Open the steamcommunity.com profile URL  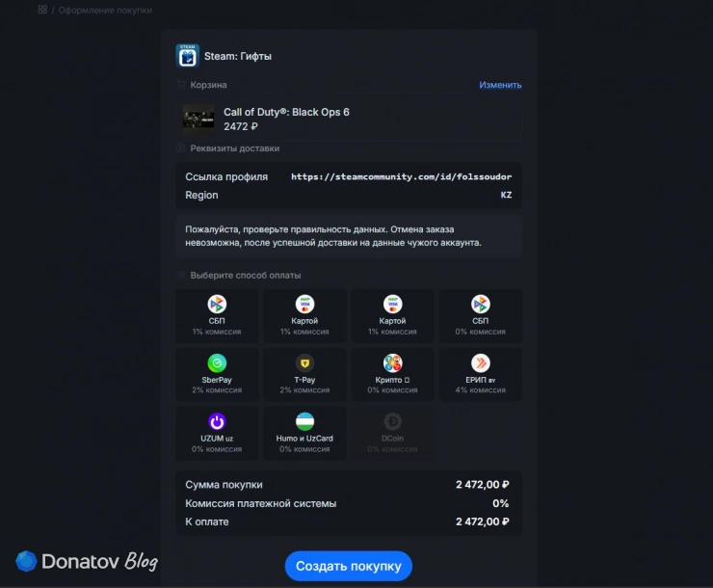click(x=401, y=176)
